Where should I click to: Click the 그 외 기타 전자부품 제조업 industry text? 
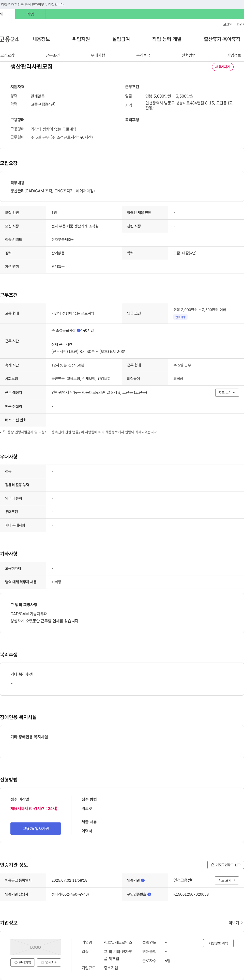coord(118,955)
